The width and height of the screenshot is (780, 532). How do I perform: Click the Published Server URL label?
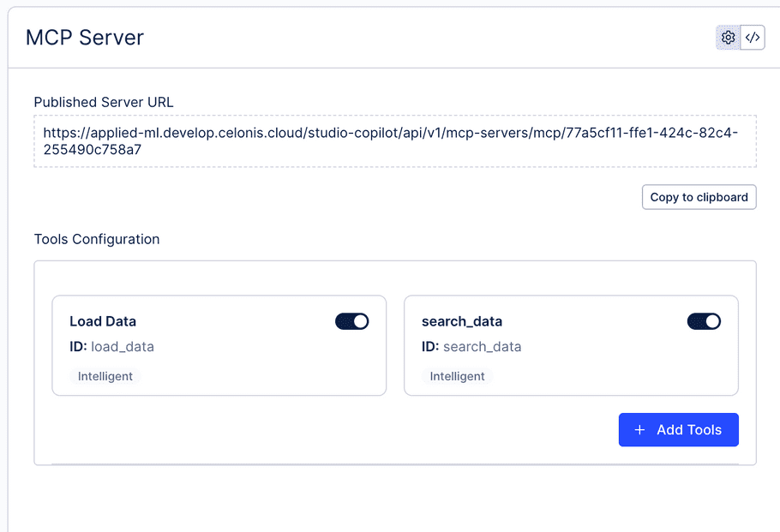104,102
